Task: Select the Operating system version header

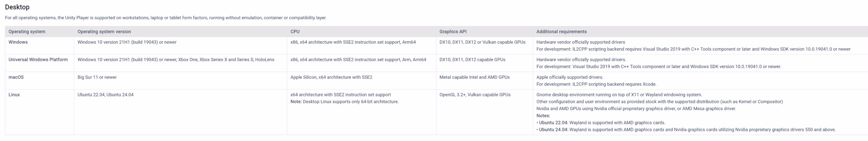Action: click(x=104, y=32)
